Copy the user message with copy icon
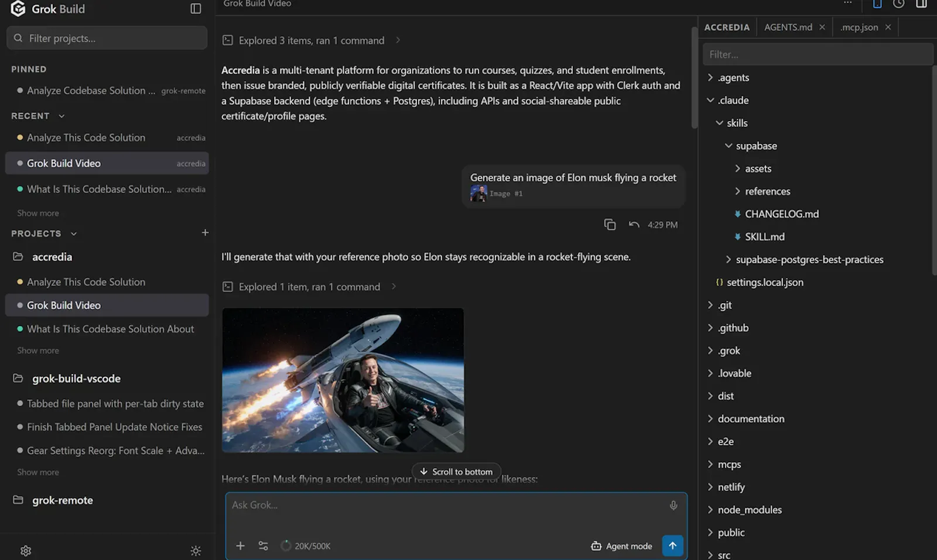937x560 pixels. click(x=610, y=225)
